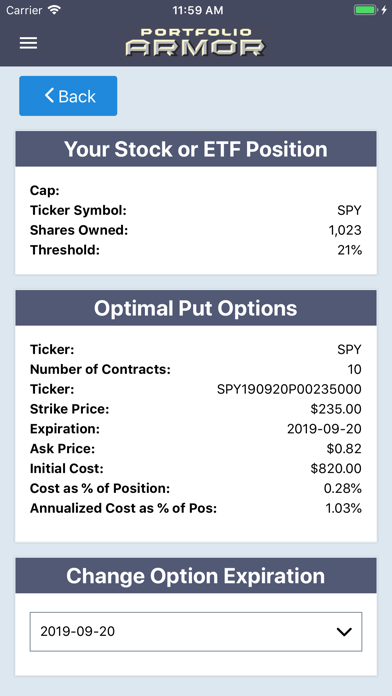This screenshot has width=392, height=696.
Task: Tap the Carrier label in status bar
Action: click(x=25, y=10)
